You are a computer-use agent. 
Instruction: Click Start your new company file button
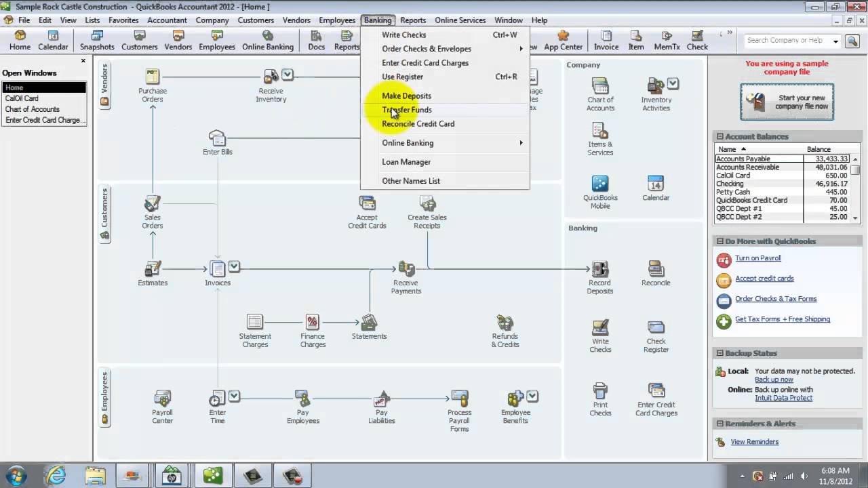(x=787, y=102)
